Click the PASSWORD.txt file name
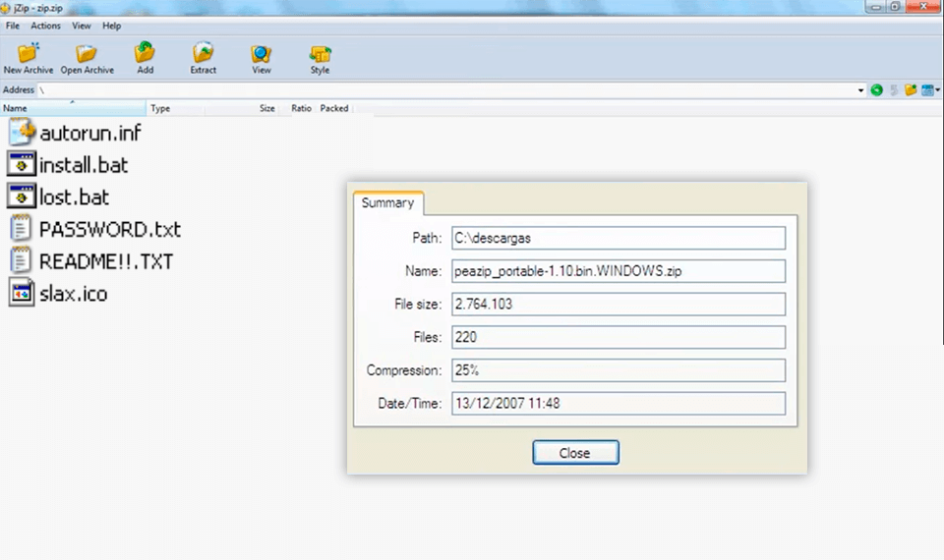 point(110,230)
